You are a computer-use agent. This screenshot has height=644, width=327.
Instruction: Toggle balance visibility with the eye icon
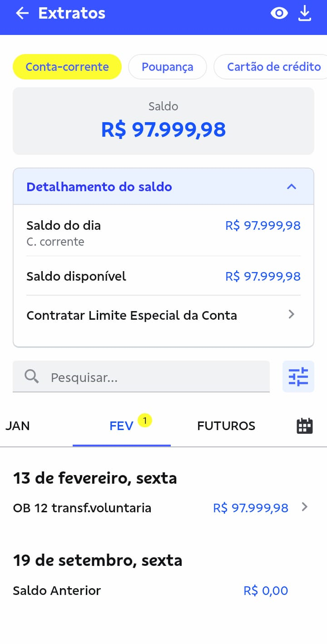(x=279, y=14)
